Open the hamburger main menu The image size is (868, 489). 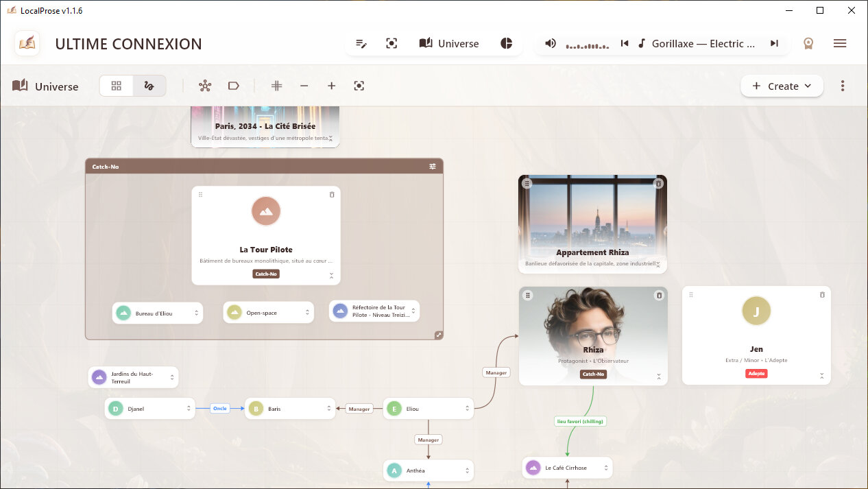pyautogui.click(x=839, y=43)
